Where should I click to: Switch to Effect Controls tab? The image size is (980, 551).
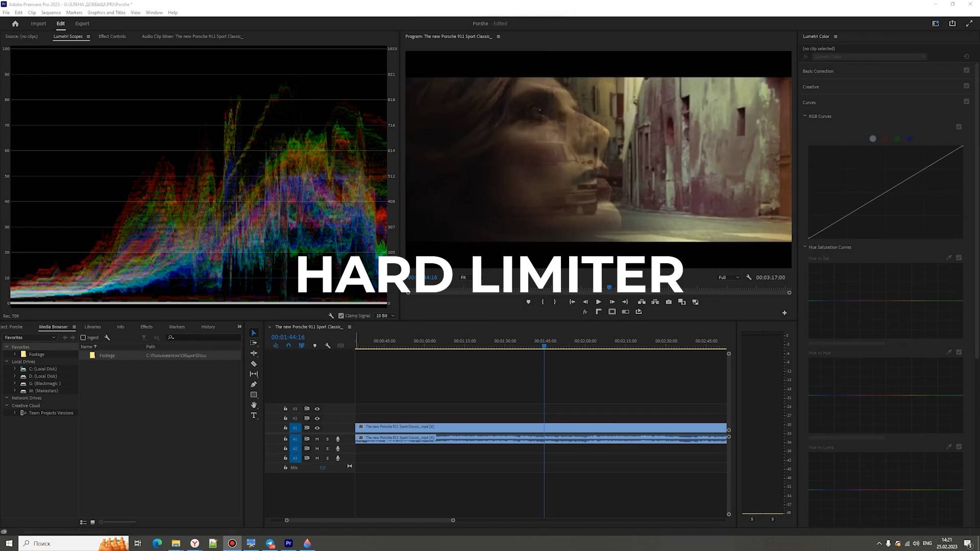[x=112, y=36]
